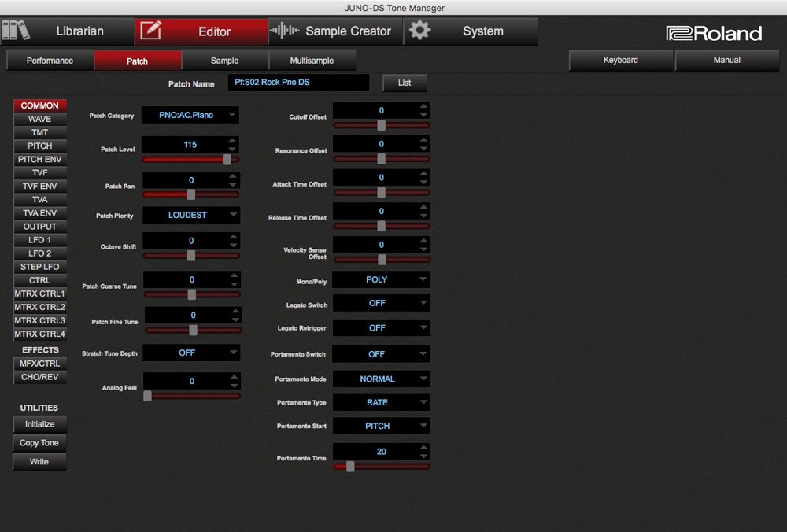Switch to the Sample Creator section
Image resolution: width=787 pixels, height=532 pixels.
335,31
